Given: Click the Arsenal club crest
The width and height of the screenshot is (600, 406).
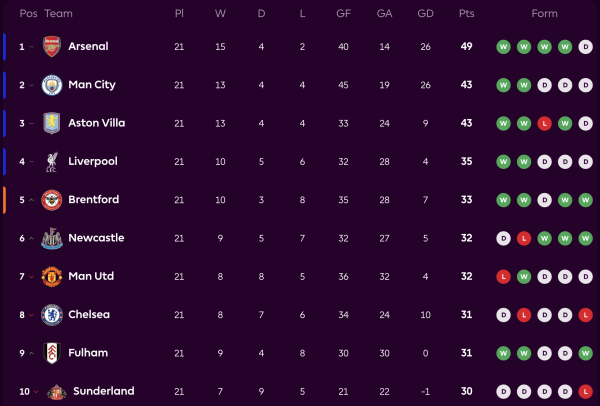Looking at the screenshot, I should [51, 47].
